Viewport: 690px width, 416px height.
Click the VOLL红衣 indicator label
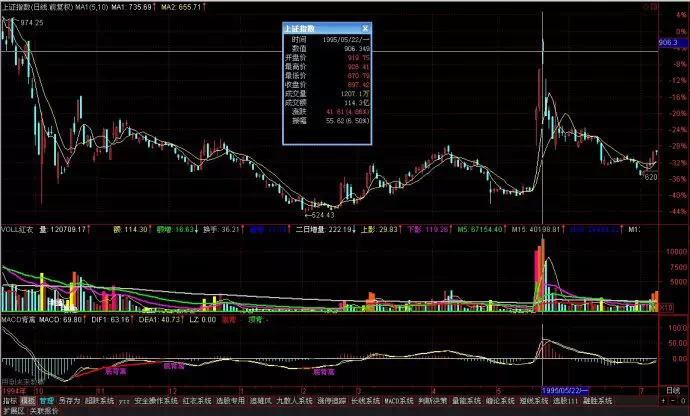[18, 229]
